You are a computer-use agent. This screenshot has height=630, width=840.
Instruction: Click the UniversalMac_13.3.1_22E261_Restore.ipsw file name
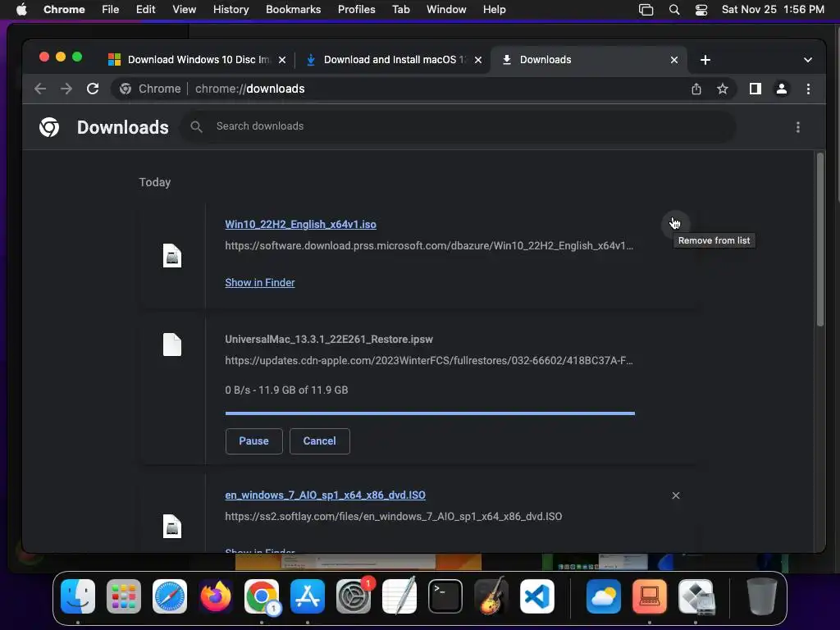tap(329, 339)
